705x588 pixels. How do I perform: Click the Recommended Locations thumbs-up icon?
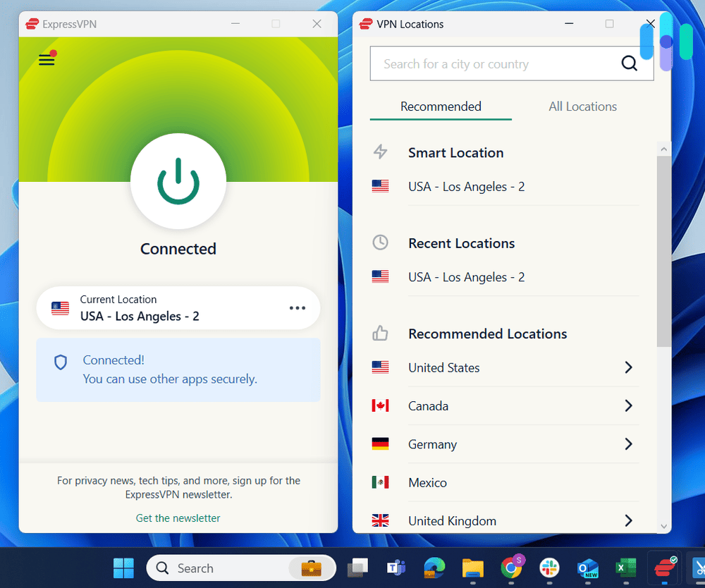[x=380, y=333]
